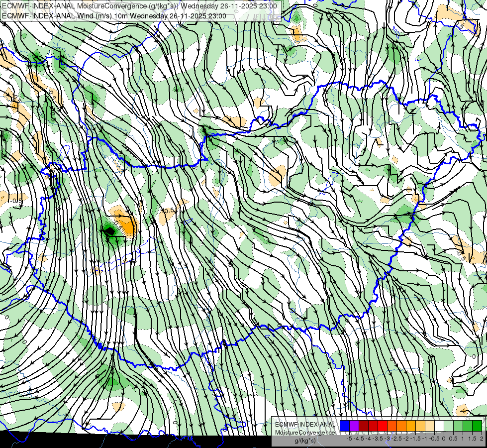Click the MoistureConvergence title line at top

(139, 5)
